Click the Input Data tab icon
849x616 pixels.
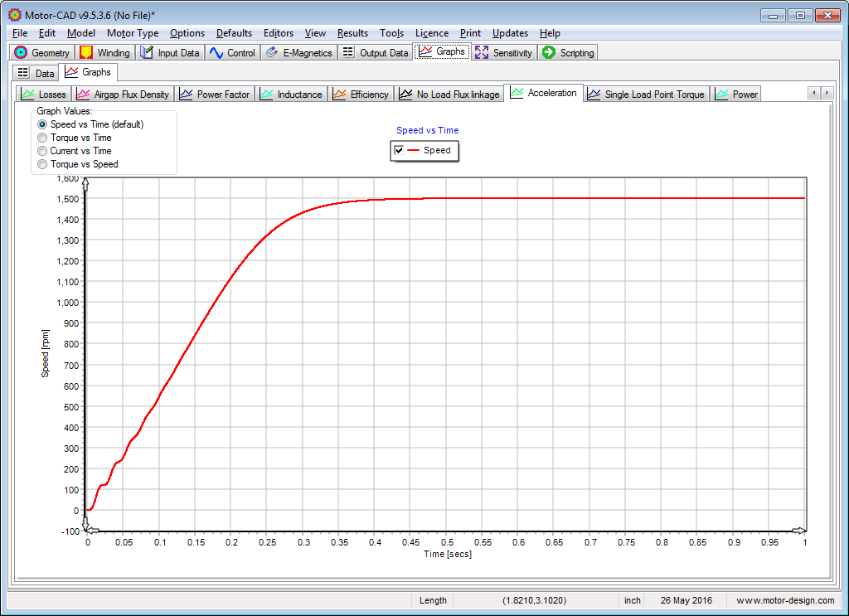point(147,52)
